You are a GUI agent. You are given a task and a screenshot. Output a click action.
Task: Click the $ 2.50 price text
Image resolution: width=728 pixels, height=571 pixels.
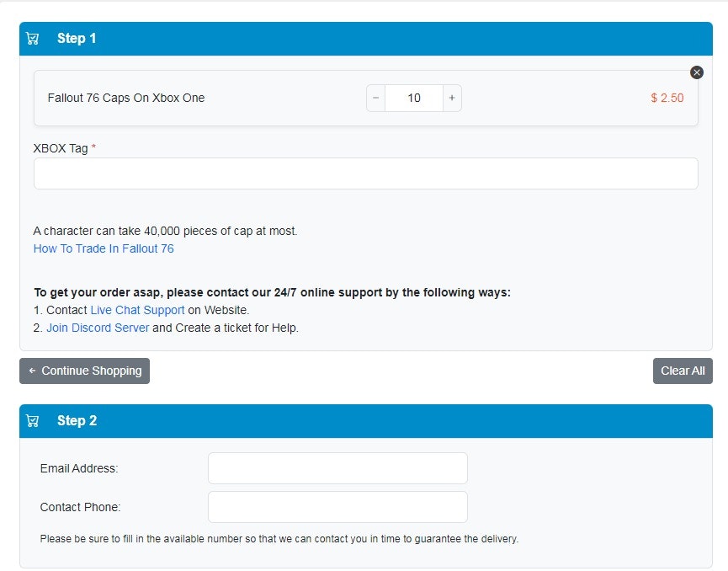point(667,98)
